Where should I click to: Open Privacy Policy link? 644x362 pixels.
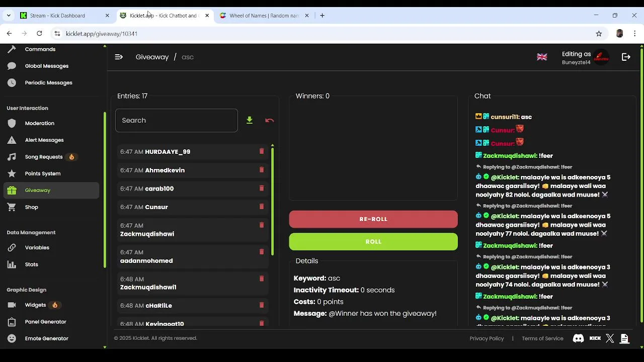(x=487, y=338)
